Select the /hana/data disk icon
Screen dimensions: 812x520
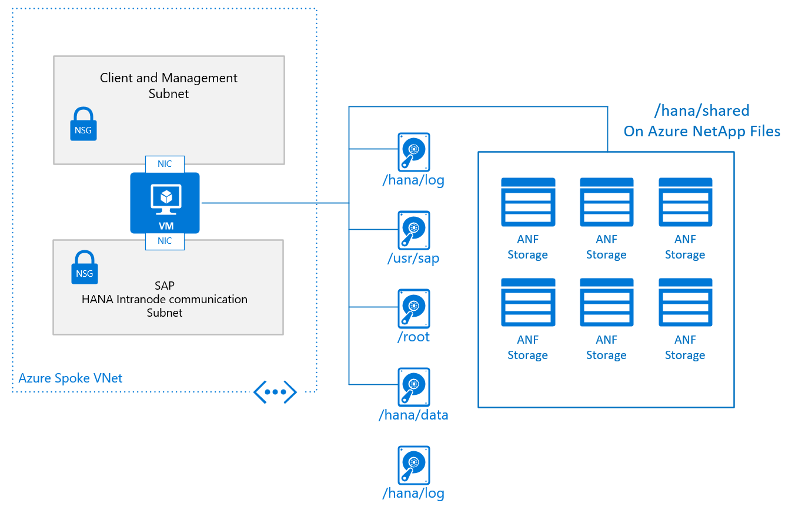pyautogui.click(x=413, y=388)
